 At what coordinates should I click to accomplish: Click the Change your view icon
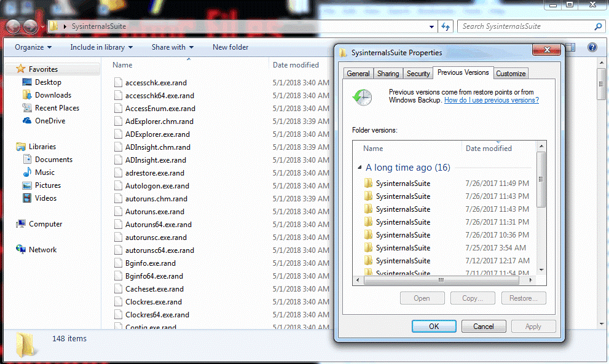click(x=569, y=47)
